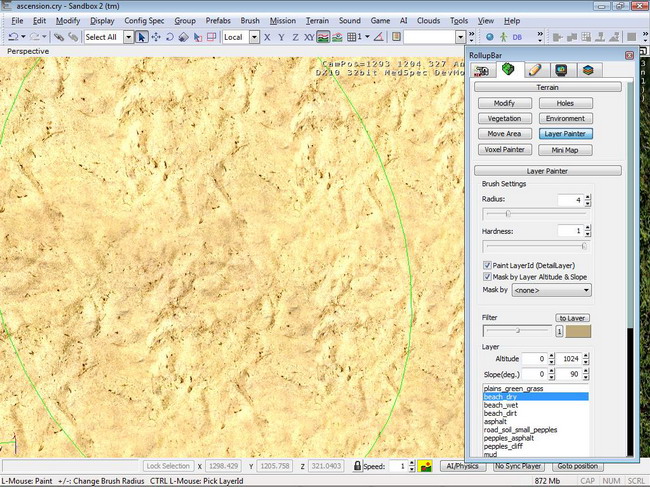Collapse the Layer Painter rollup header
This screenshot has width=650, height=487.
(548, 171)
